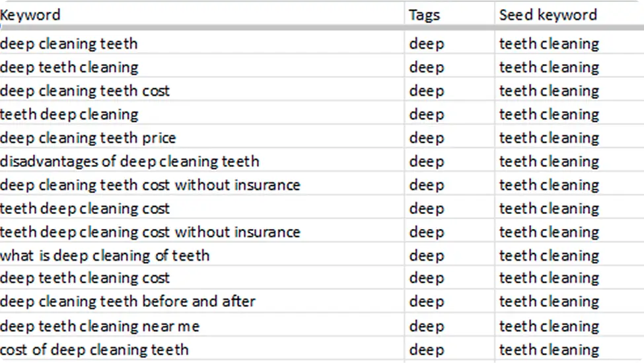Image resolution: width=644 pixels, height=363 pixels.
Task: Select the Tags cell in first data row
Action: pos(450,42)
